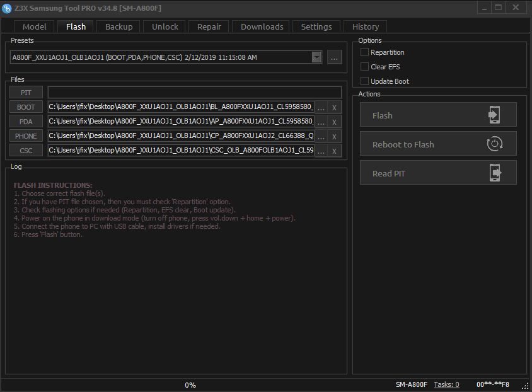Image resolution: width=532 pixels, height=392 pixels.
Task: Clear the CSC file with X button
Action: [x=335, y=151]
